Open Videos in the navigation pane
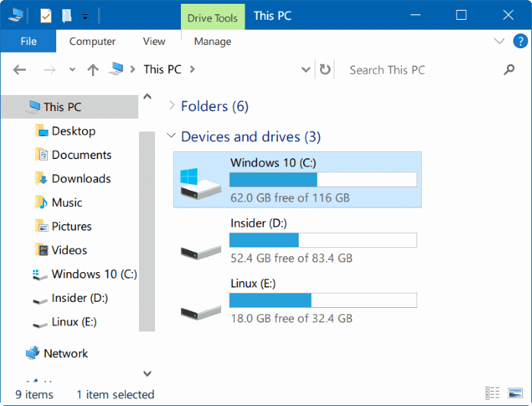The image size is (532, 406). [69, 250]
